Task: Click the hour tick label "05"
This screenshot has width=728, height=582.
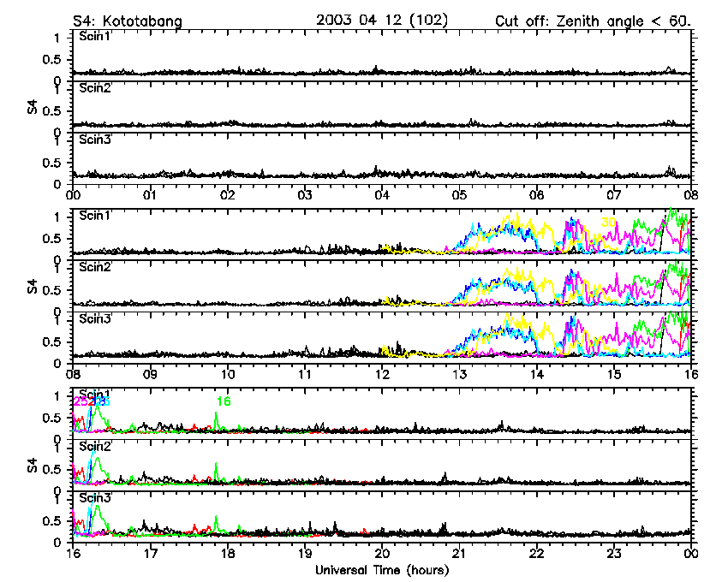Action: pos(459,195)
